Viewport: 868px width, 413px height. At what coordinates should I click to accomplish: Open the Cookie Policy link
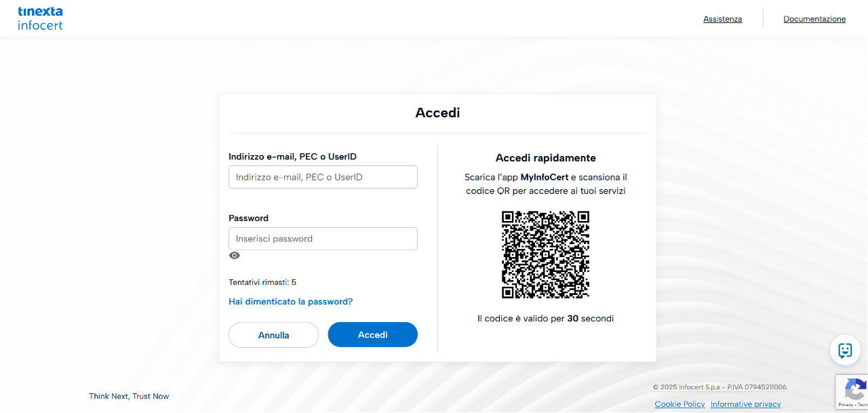point(679,404)
